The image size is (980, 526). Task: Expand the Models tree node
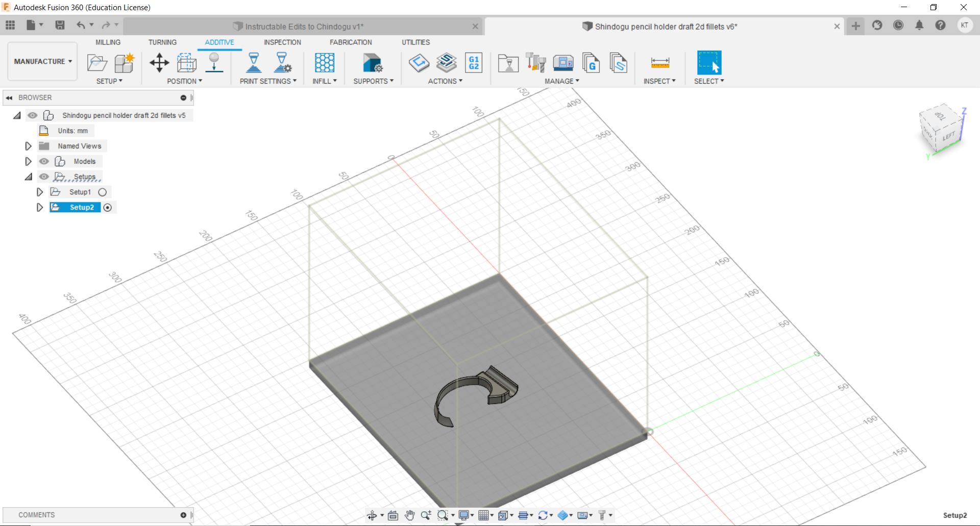(28, 161)
